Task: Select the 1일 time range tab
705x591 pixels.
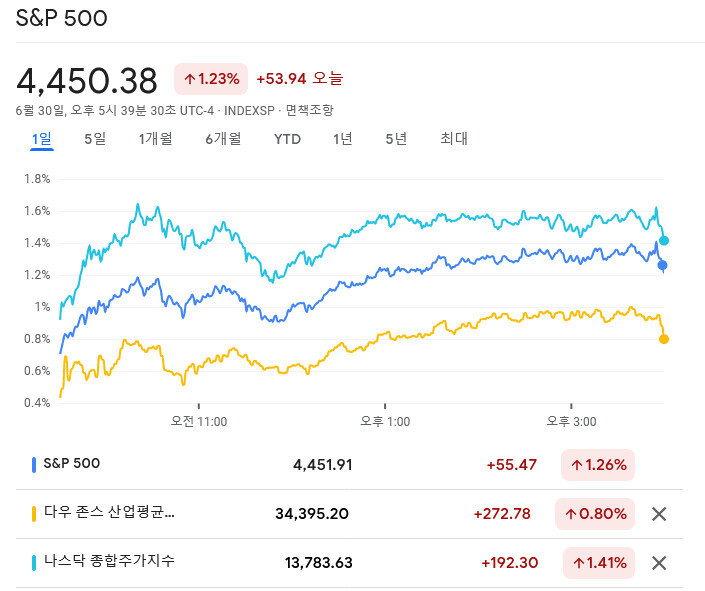Action: [x=42, y=139]
